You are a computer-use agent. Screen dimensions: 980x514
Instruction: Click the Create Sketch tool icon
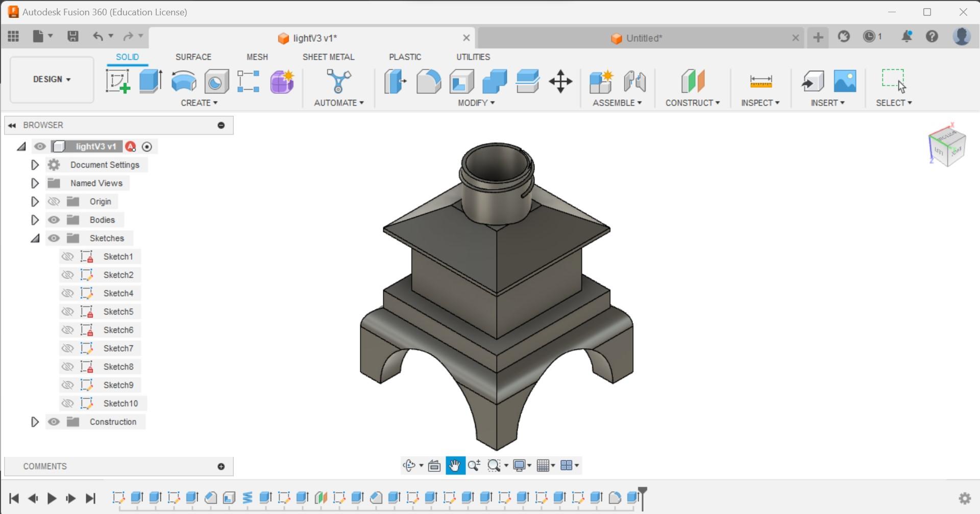118,82
